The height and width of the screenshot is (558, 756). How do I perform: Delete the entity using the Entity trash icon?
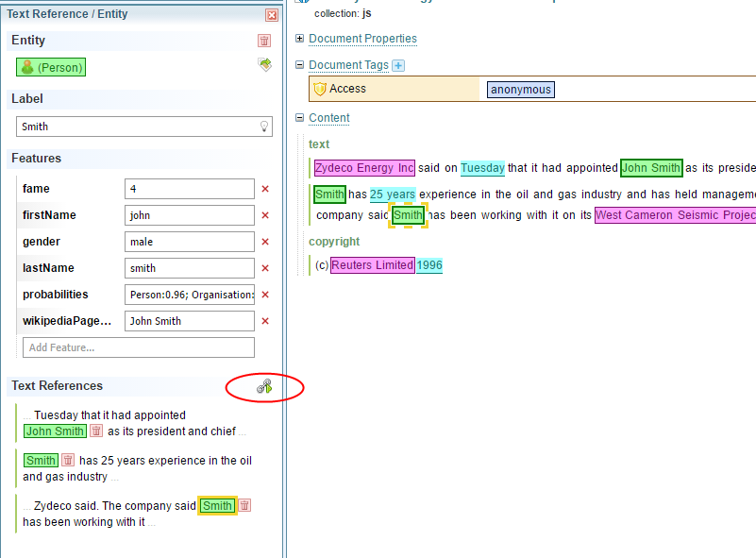coord(264,41)
